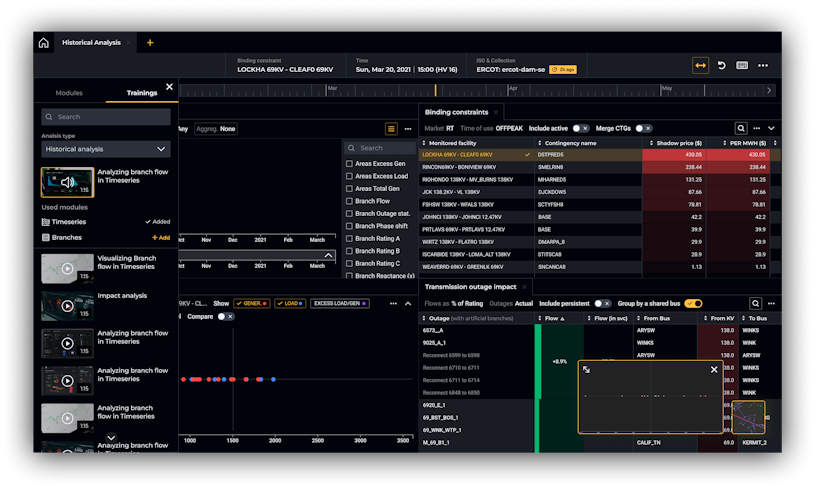Check the Branch Outage stat. checkbox
The width and height of the screenshot is (815, 488).
coord(349,213)
